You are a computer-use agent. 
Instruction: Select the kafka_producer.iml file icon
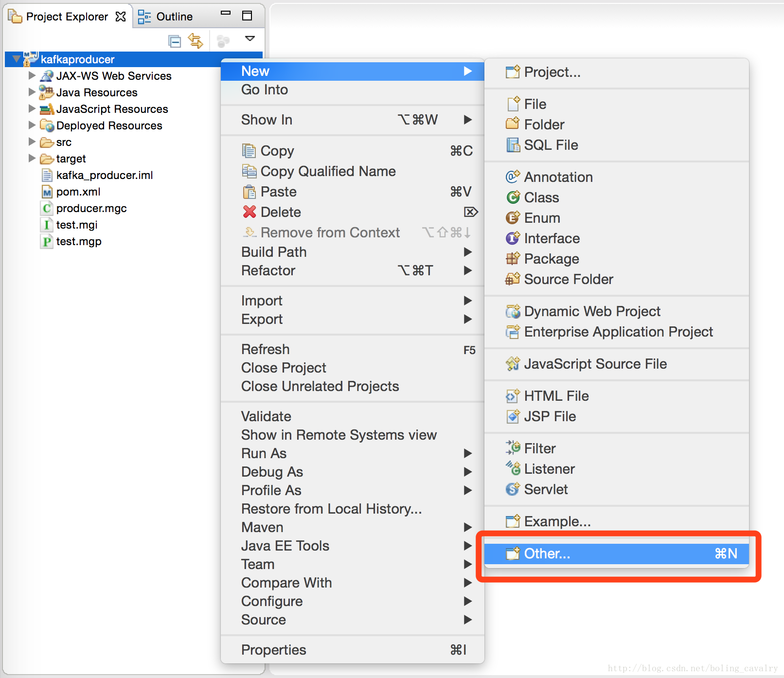47,175
